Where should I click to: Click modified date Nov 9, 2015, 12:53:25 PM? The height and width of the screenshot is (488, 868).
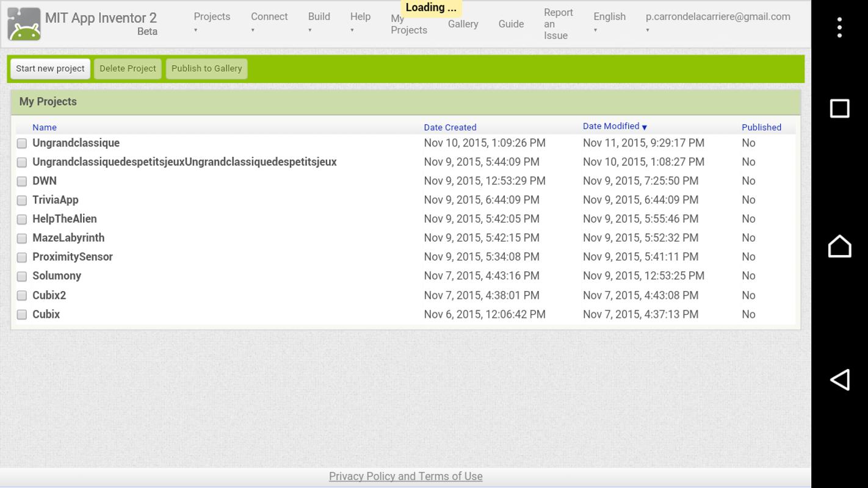pyautogui.click(x=643, y=276)
